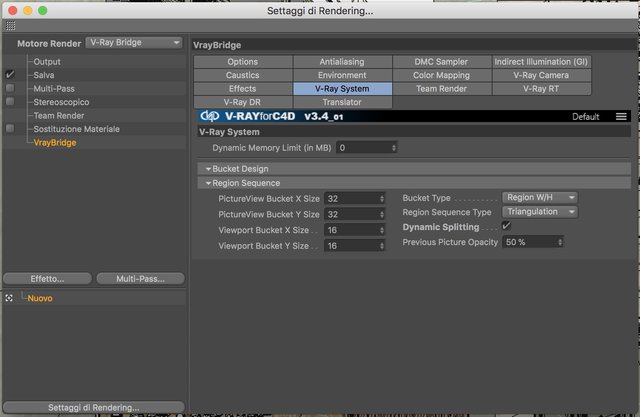Click Viewport Bucket X Size stepper arrows
Screen dimensions: 640x417
(x=382, y=230)
